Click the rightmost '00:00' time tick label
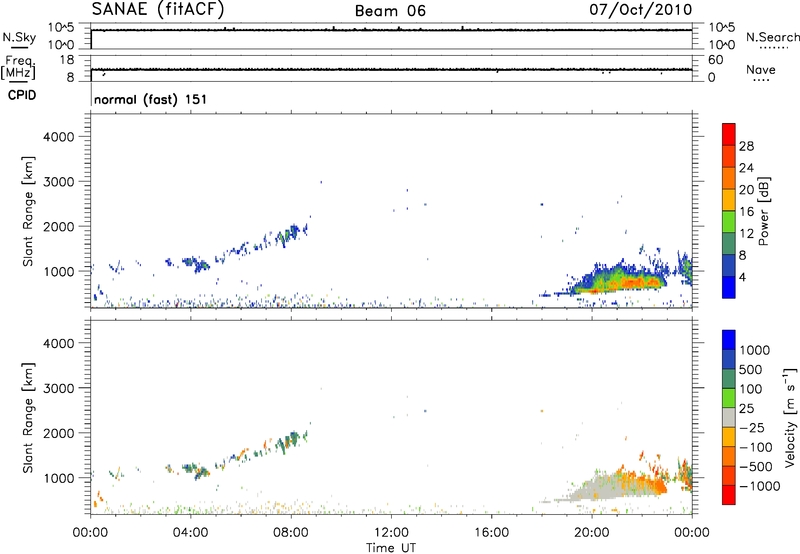 [x=692, y=533]
